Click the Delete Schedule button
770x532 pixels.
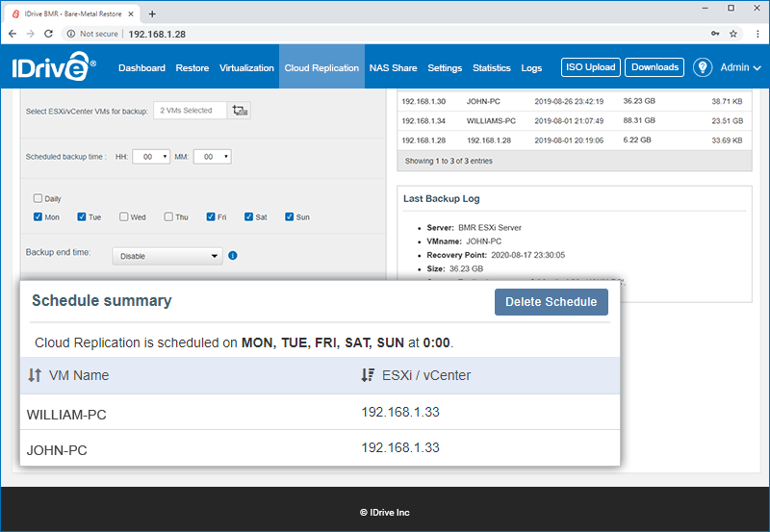point(551,302)
